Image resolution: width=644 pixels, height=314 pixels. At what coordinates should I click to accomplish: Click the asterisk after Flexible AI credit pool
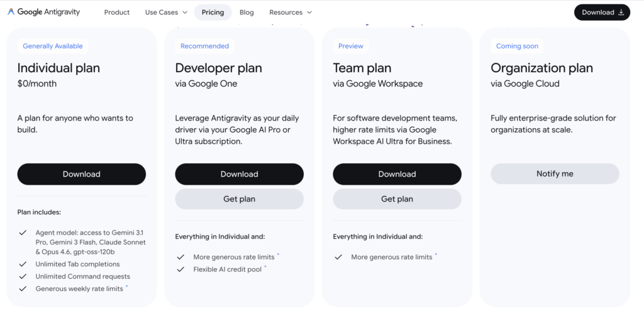pos(265,268)
